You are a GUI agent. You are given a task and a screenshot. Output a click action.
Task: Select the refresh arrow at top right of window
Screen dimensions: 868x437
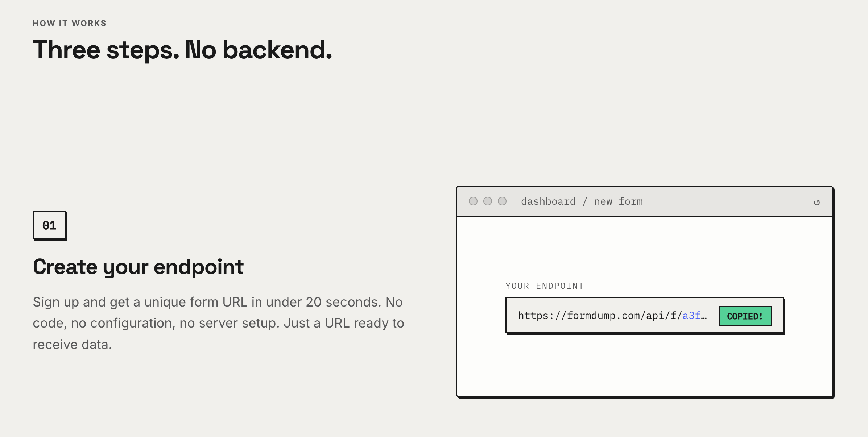(x=818, y=202)
